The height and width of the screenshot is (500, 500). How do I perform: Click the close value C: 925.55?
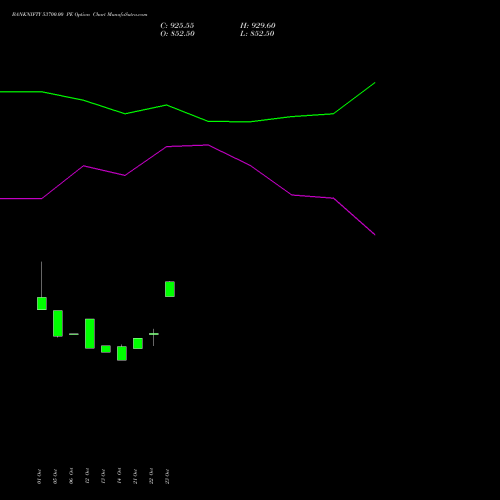tap(177, 26)
